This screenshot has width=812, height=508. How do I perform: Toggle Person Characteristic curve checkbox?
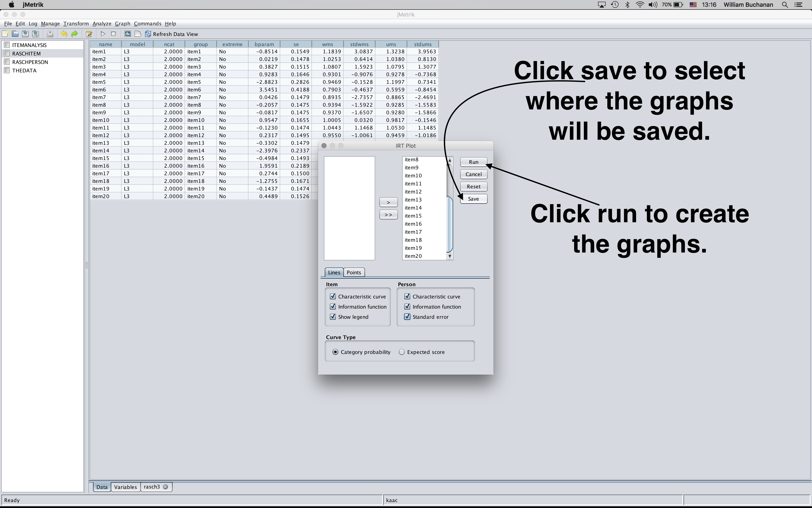click(x=407, y=296)
